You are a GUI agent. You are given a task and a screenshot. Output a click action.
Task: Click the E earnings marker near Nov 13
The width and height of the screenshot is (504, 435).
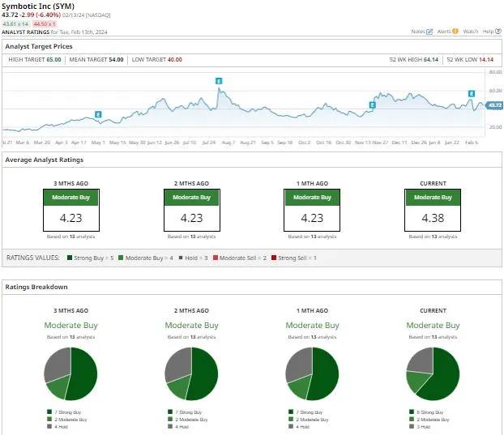(x=372, y=104)
